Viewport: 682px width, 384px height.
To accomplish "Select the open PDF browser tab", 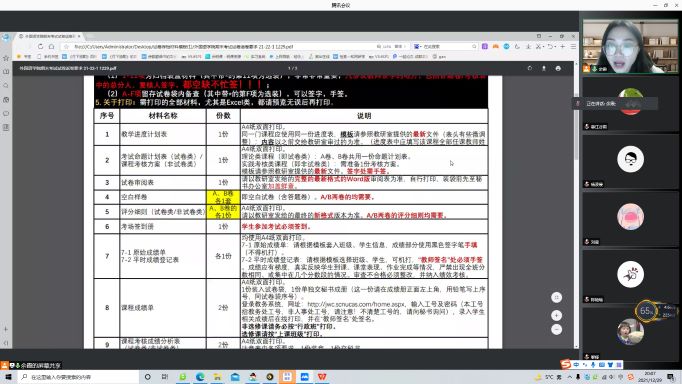I will [x=50, y=36].
